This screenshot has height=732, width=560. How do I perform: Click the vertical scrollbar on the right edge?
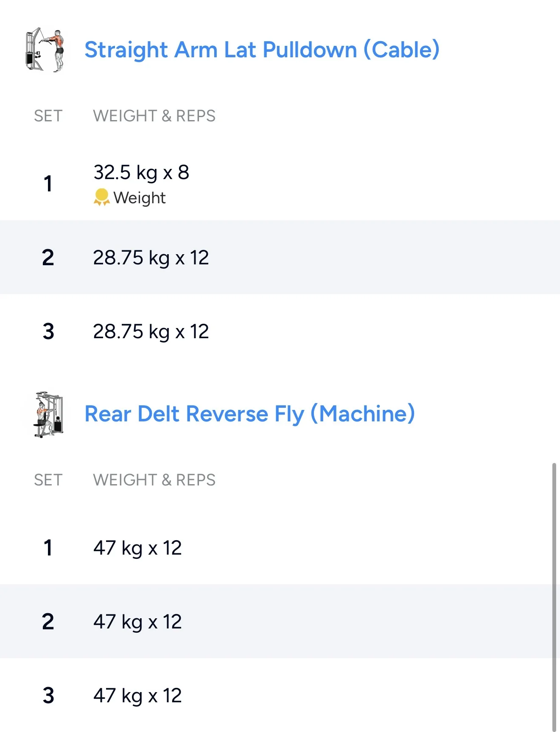click(x=554, y=594)
